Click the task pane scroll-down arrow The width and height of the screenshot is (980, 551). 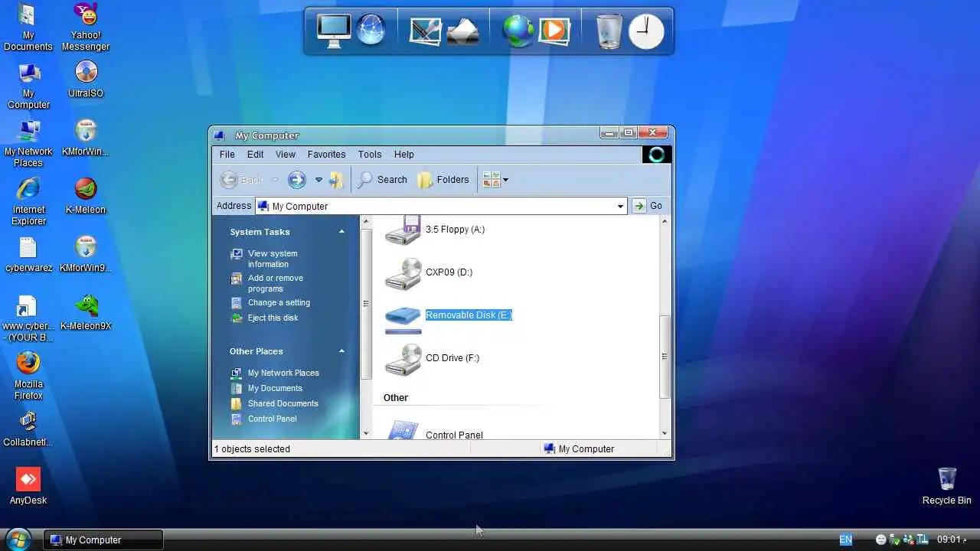click(x=366, y=433)
